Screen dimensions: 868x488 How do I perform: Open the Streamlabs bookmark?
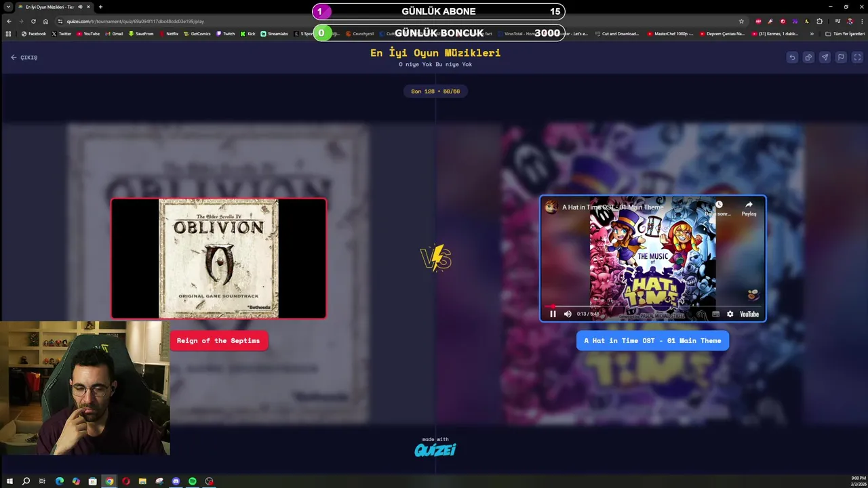click(x=275, y=34)
